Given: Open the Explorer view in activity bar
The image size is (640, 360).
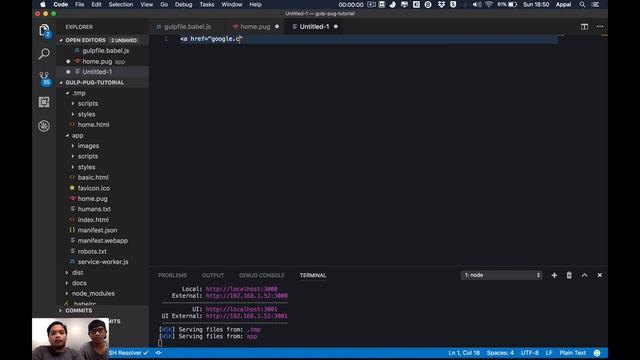Looking at the screenshot, I should pos(44,31).
